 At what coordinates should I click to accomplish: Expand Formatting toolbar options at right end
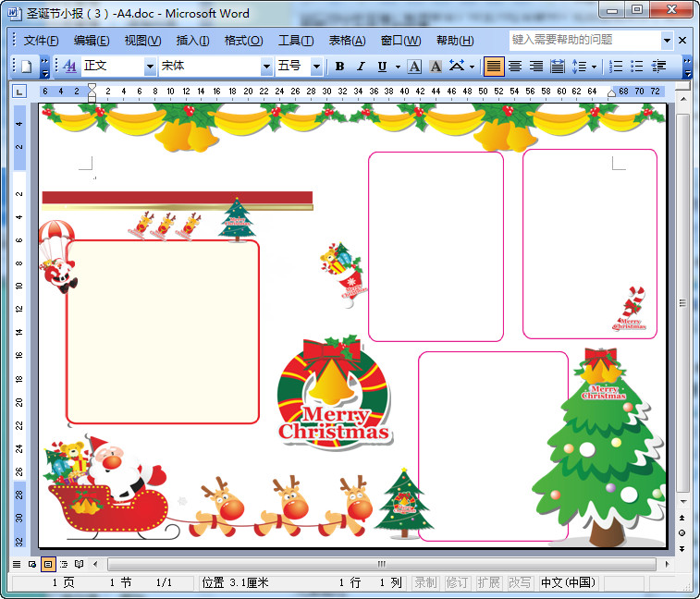pyautogui.click(x=687, y=67)
